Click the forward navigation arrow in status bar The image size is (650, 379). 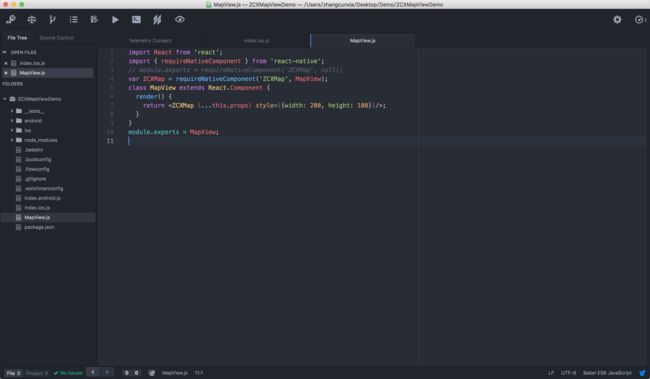pos(107,372)
